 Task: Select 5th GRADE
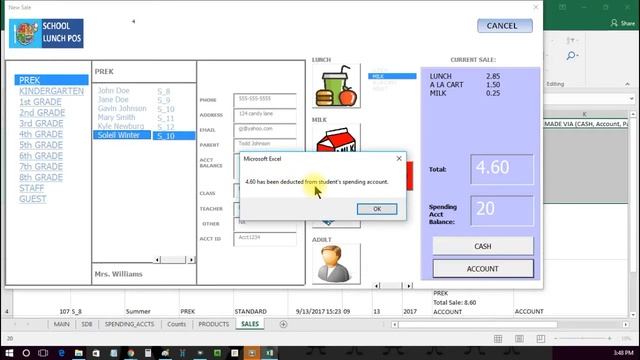click(41, 145)
